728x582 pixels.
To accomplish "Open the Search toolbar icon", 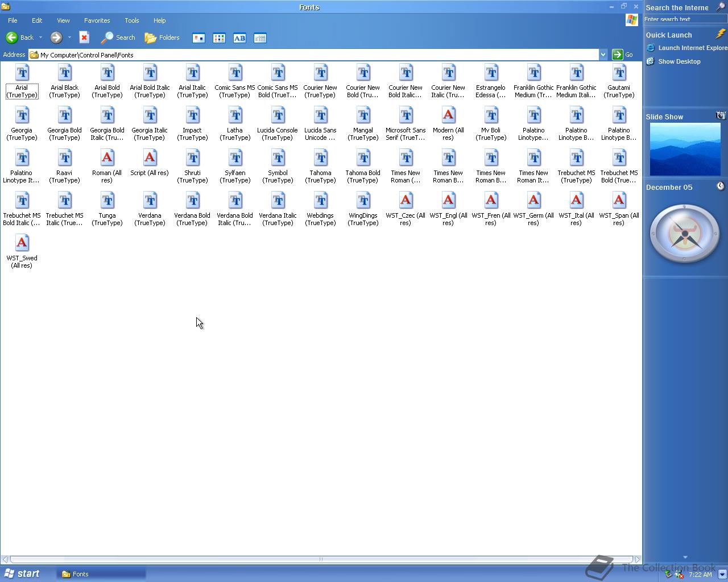I will pyautogui.click(x=118, y=38).
